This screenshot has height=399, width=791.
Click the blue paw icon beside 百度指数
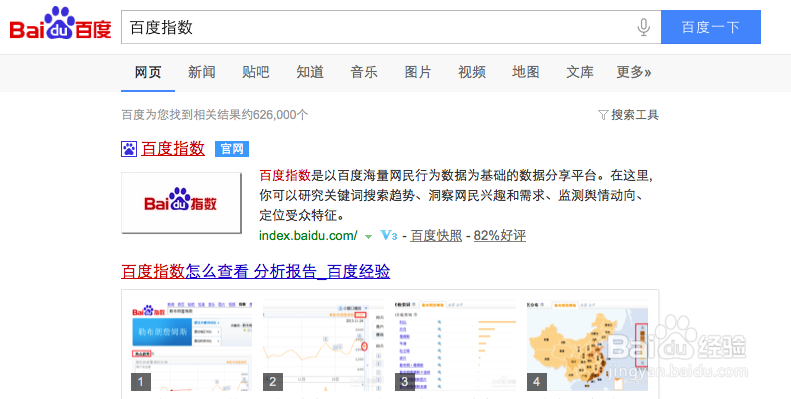129,149
